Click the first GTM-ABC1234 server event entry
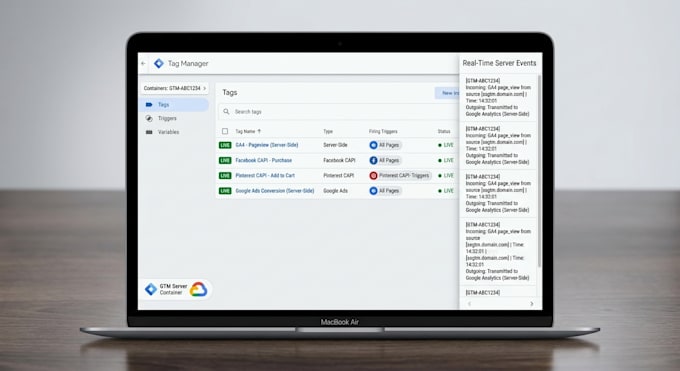Image resolution: width=680 pixels, height=371 pixels. click(x=498, y=97)
